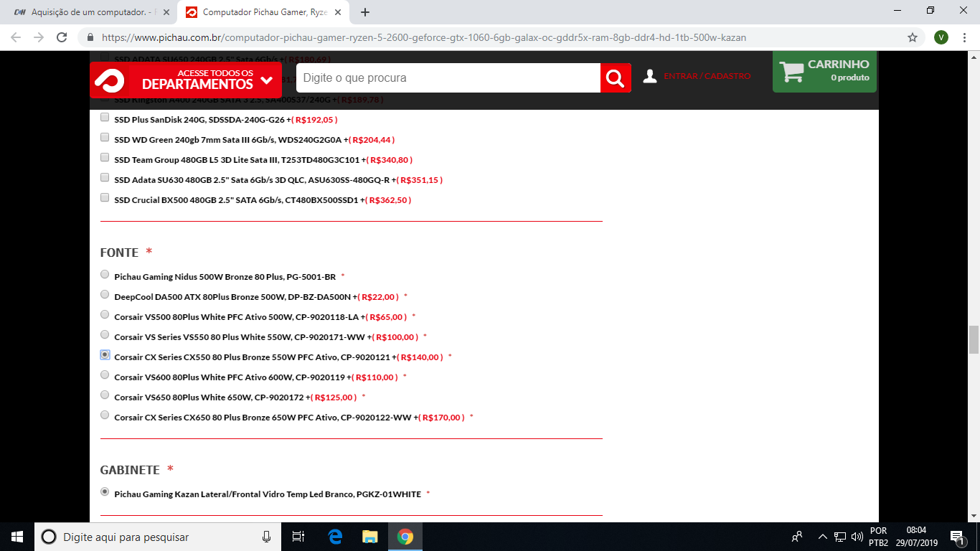Open a new browser tab

[x=365, y=12]
